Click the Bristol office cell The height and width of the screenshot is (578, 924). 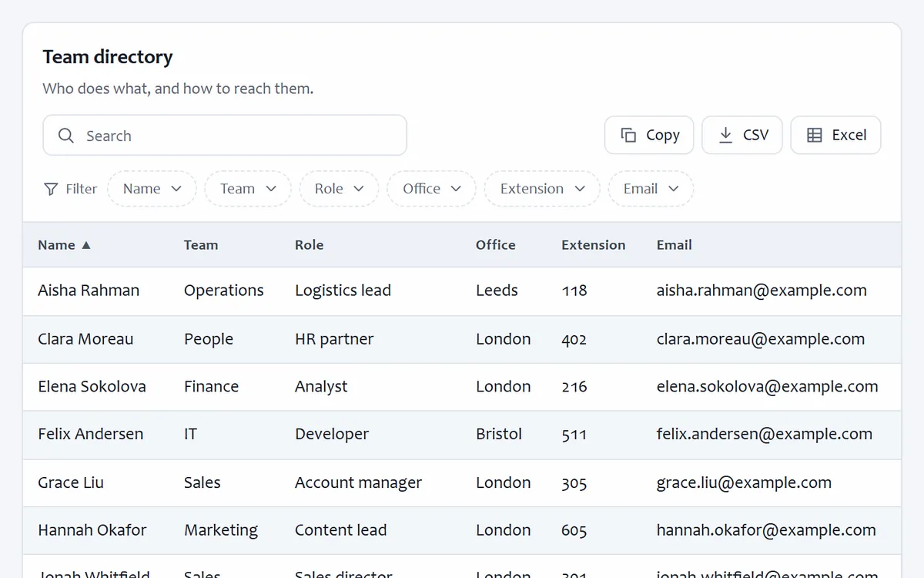pyautogui.click(x=499, y=435)
